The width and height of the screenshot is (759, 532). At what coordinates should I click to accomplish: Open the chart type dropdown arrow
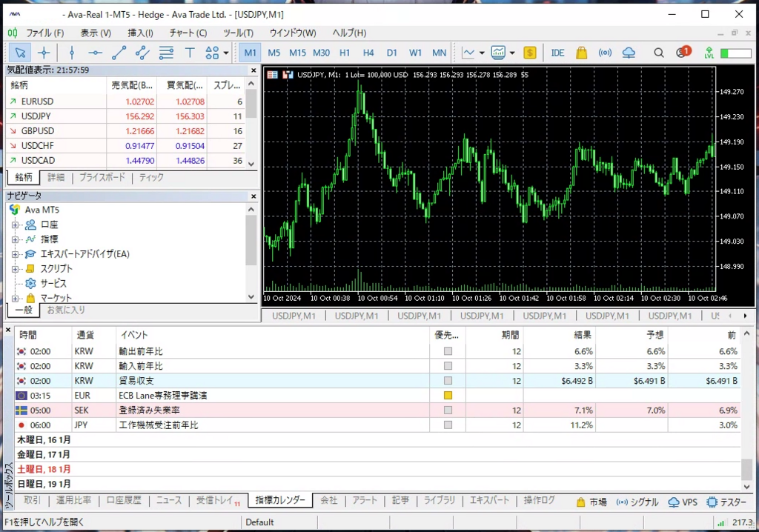pos(482,53)
